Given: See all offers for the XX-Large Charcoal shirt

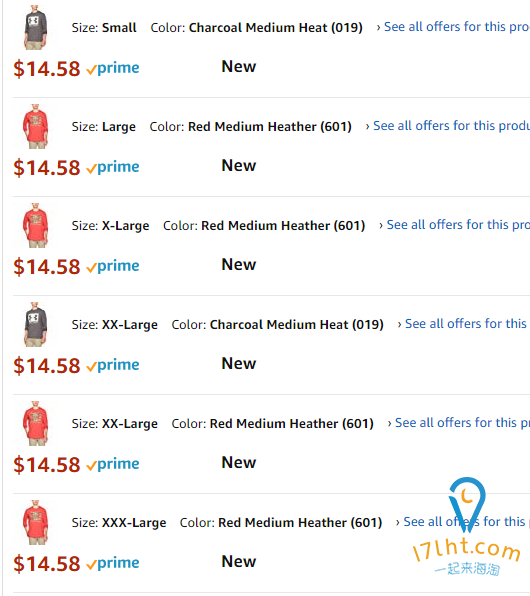Looking at the screenshot, I should coord(463,324).
